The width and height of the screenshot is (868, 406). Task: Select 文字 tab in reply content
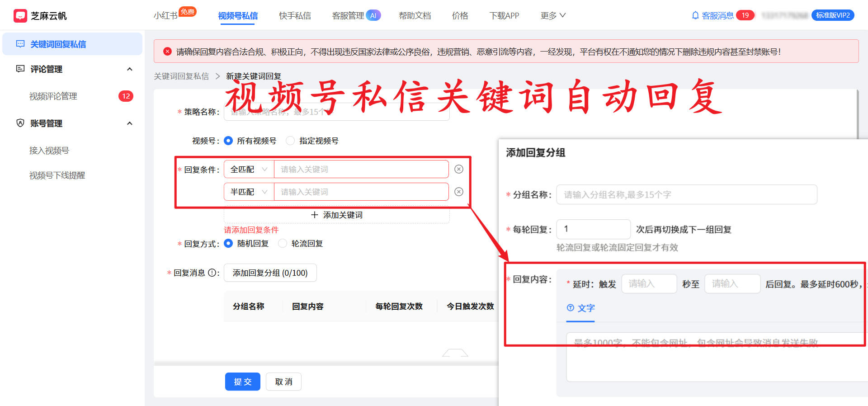point(580,308)
